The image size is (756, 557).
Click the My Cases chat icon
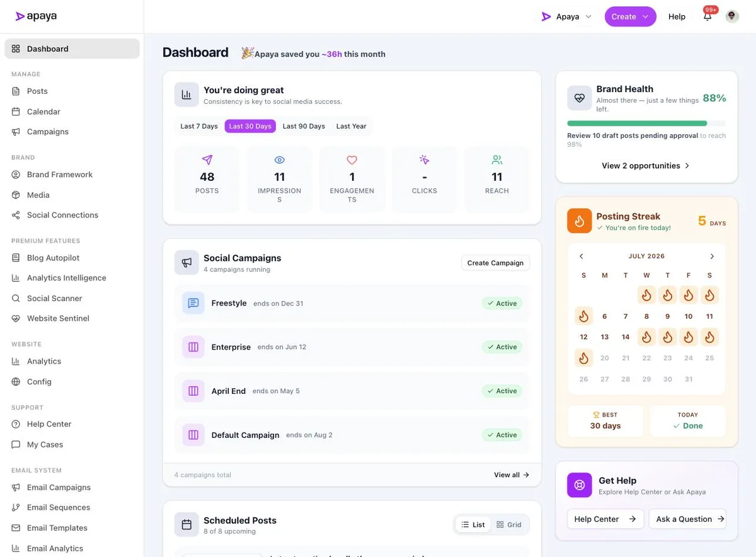16,445
